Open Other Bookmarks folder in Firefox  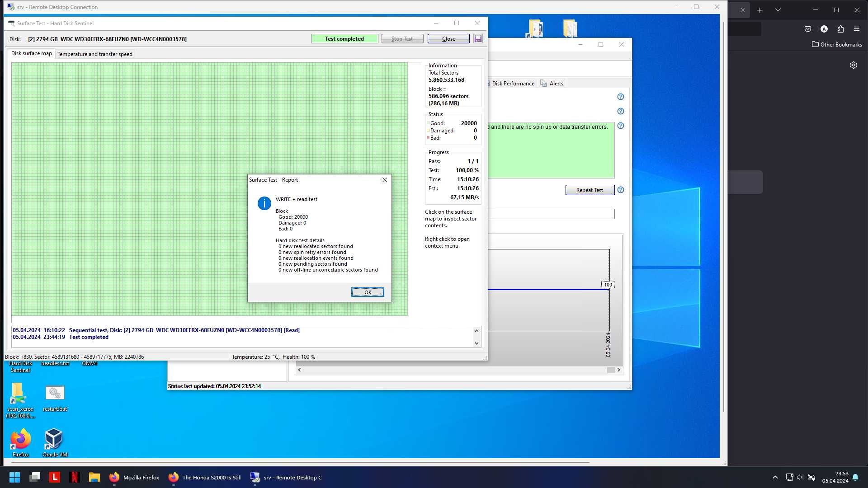(837, 44)
